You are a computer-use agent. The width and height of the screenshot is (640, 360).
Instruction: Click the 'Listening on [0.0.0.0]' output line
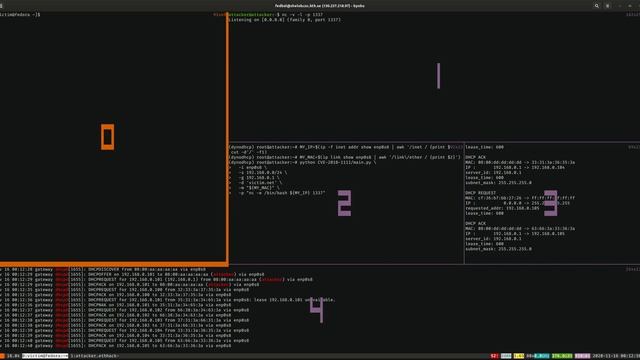(284, 20)
